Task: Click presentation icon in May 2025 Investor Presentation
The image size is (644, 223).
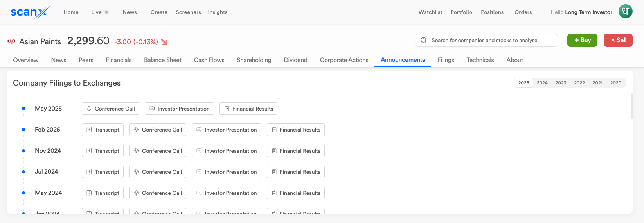Action: [x=152, y=109]
